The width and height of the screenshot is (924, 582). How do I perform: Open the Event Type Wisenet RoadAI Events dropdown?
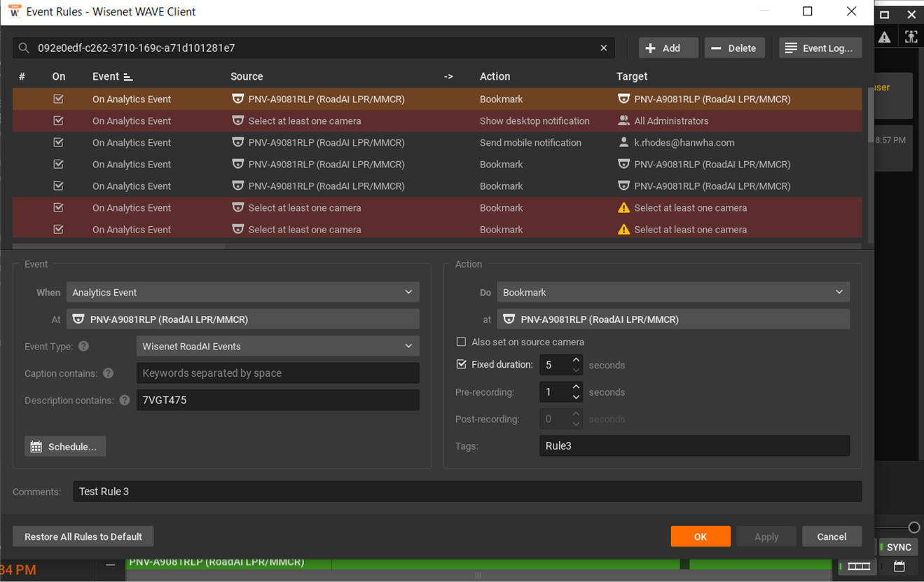(277, 346)
